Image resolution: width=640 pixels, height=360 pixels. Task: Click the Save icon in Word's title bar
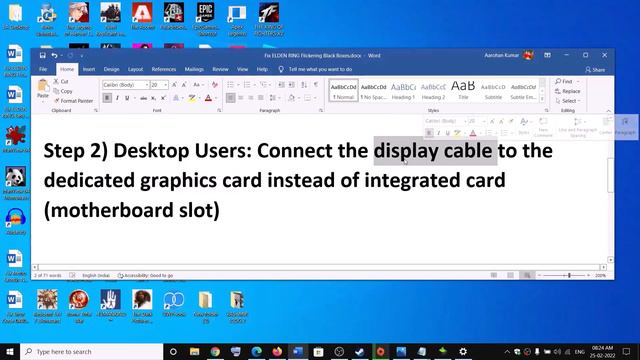tap(42, 56)
